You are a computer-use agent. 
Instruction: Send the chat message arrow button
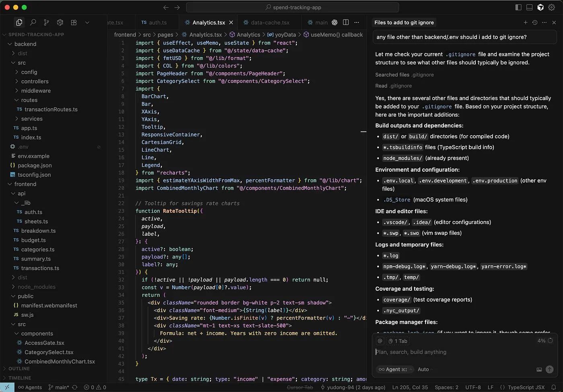(550, 369)
